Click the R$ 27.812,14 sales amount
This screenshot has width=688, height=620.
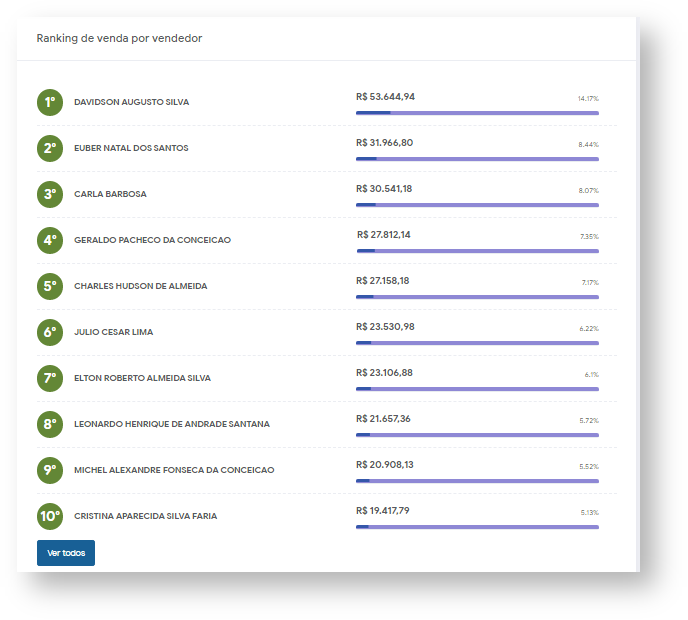(x=384, y=235)
